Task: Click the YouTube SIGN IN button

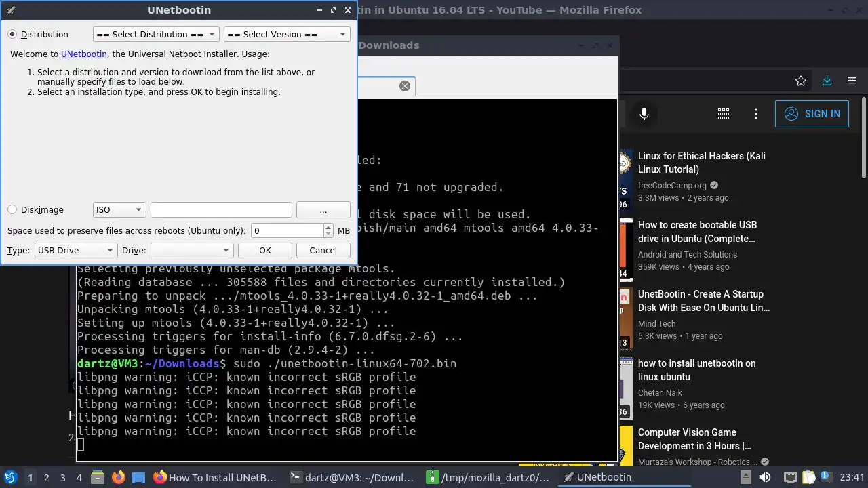Action: pos(812,114)
